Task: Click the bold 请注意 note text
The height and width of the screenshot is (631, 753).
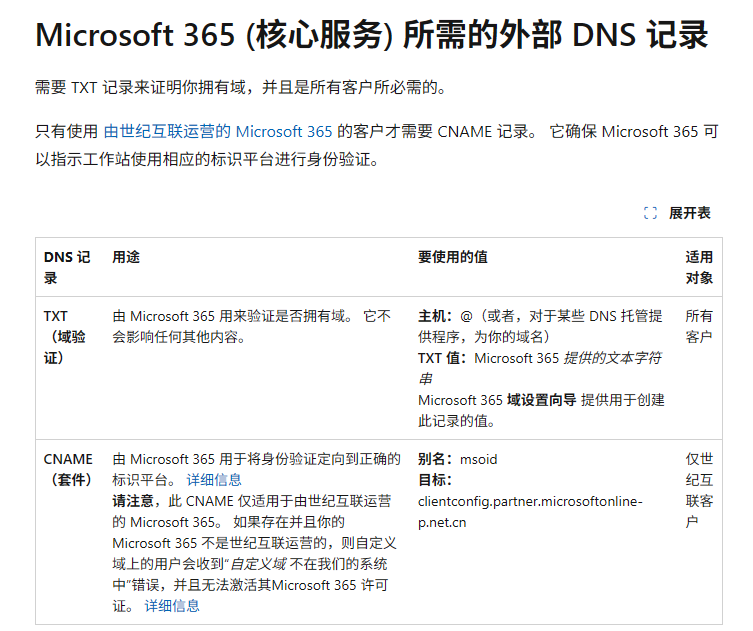Action: pos(133,501)
